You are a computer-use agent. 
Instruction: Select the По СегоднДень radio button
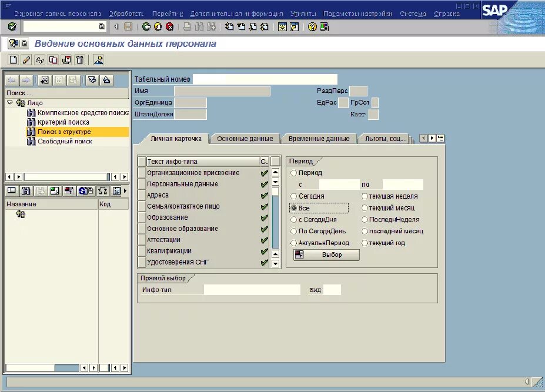coord(293,231)
